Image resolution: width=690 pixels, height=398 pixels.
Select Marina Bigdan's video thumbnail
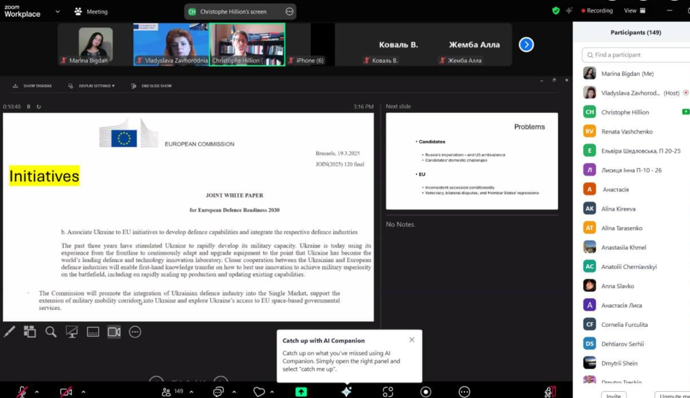pyautogui.click(x=95, y=44)
